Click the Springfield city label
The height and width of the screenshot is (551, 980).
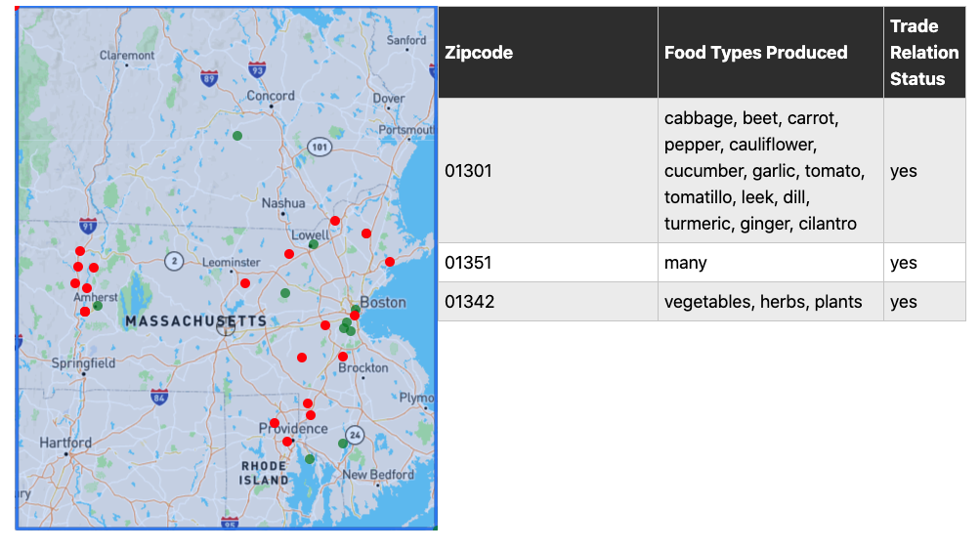coord(83,363)
